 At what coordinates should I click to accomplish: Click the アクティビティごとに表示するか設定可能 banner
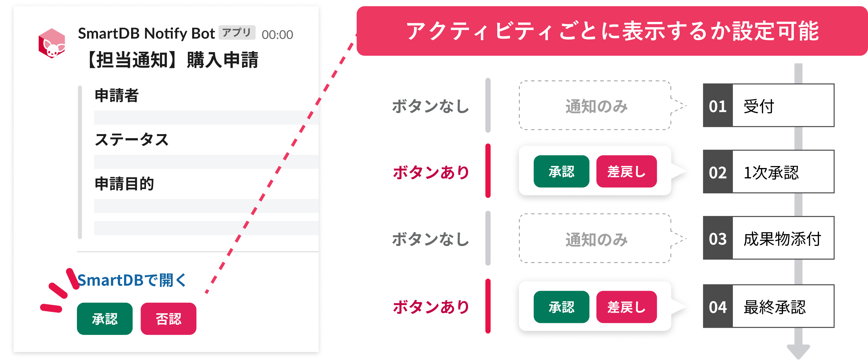(612, 31)
